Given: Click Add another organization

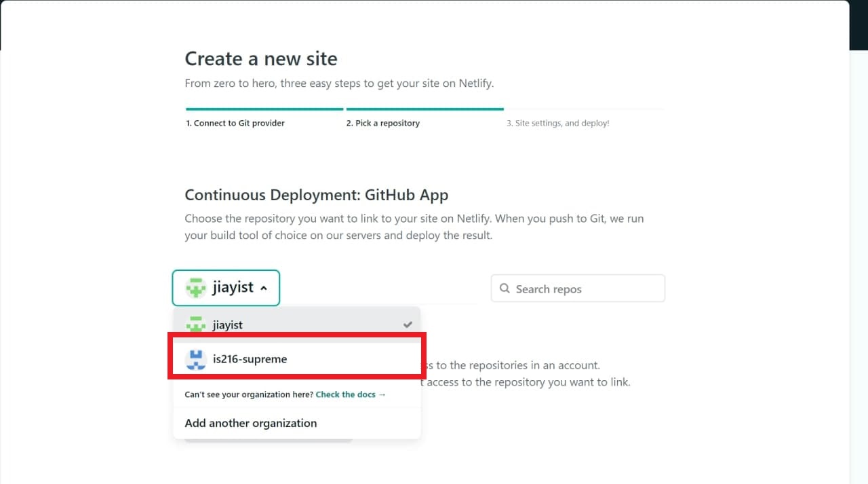Looking at the screenshot, I should coord(251,423).
